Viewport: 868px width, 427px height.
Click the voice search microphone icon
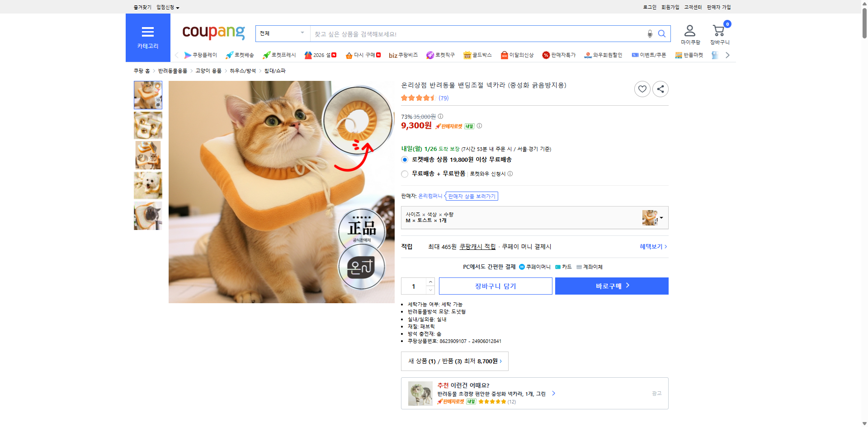[x=650, y=33]
